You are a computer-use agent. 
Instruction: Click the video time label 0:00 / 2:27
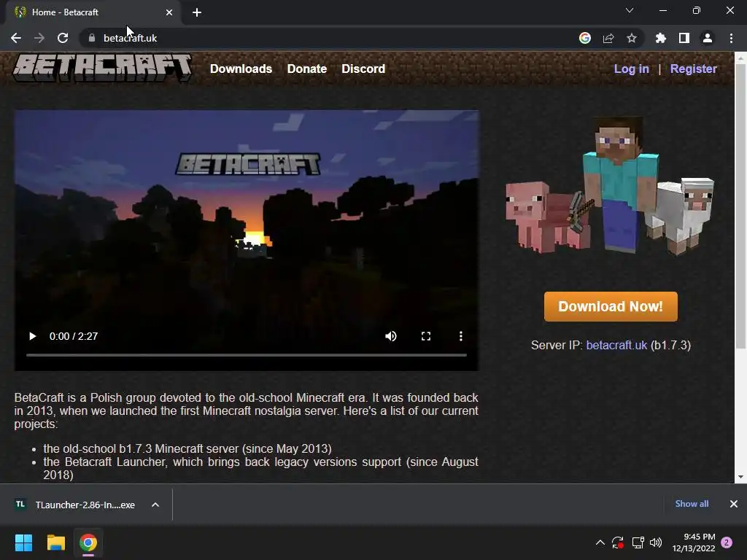click(74, 336)
